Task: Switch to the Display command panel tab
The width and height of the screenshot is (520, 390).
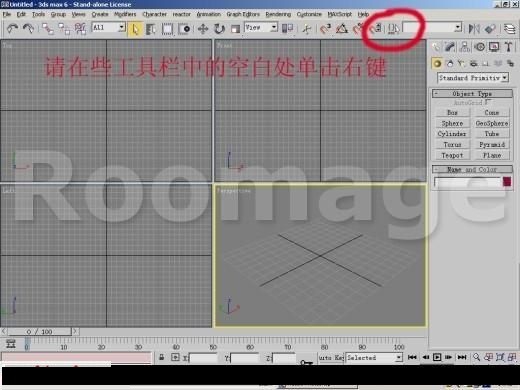Action: click(494, 47)
